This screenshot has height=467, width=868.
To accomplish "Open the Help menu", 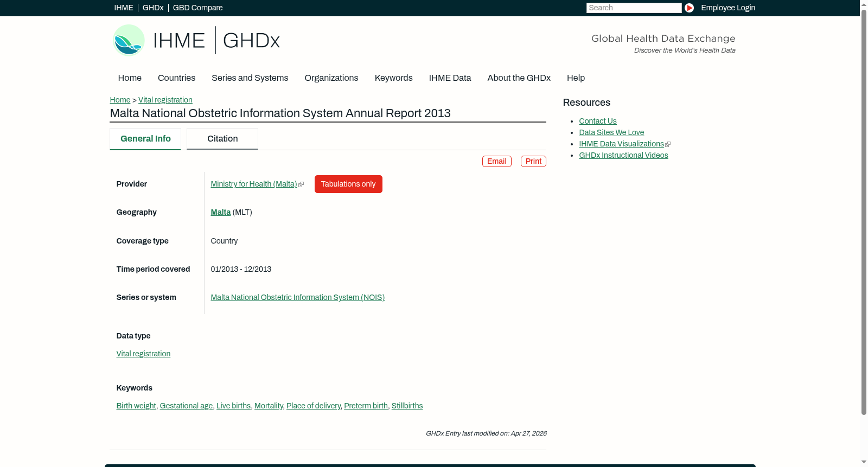I will pos(576,78).
